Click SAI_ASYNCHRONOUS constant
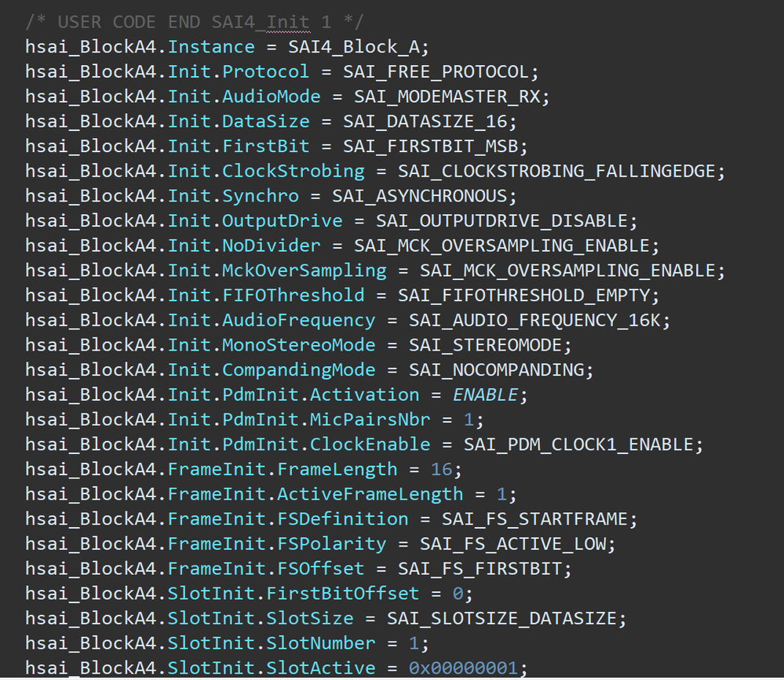 coord(423,196)
